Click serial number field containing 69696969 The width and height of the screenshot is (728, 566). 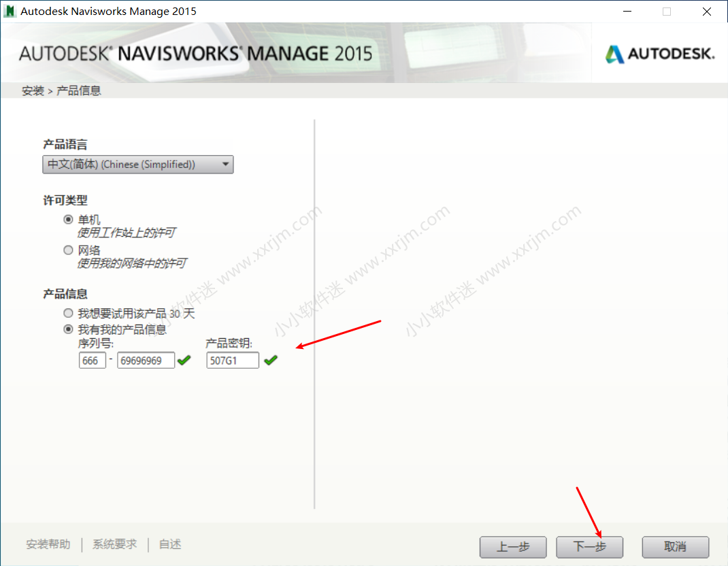pos(146,361)
